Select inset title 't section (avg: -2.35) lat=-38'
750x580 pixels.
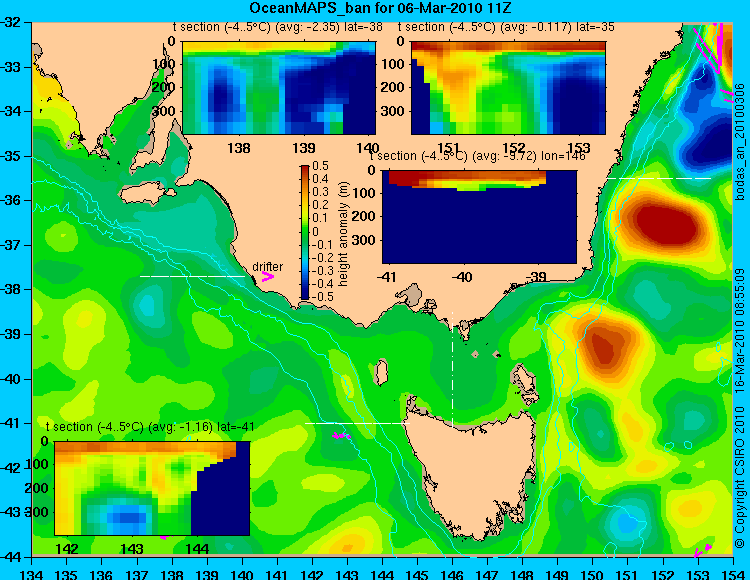pyautogui.click(x=277, y=27)
